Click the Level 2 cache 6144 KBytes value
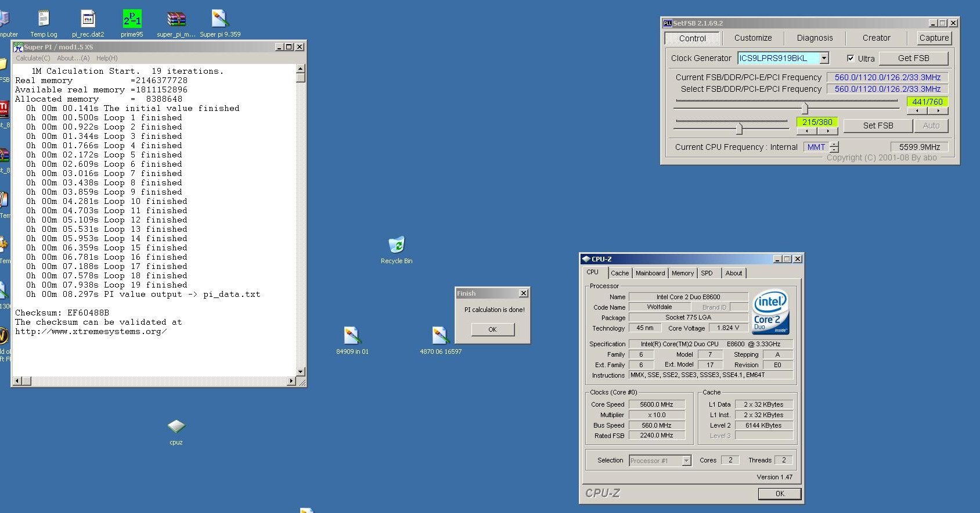 (x=763, y=425)
